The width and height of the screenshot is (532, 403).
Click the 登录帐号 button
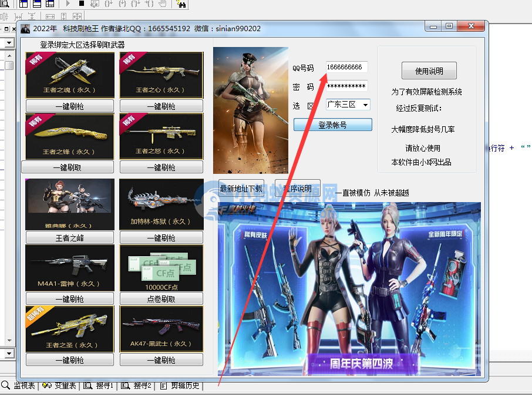tap(332, 125)
